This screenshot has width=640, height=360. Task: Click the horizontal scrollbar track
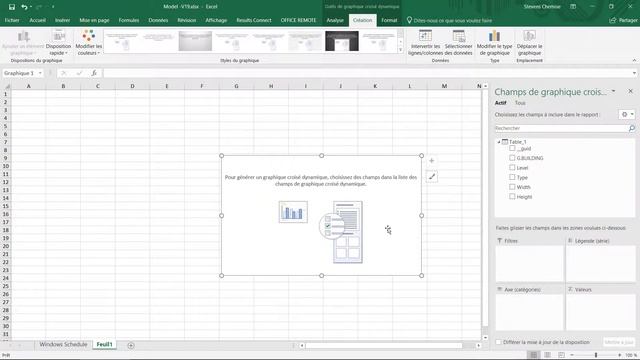[384, 346]
